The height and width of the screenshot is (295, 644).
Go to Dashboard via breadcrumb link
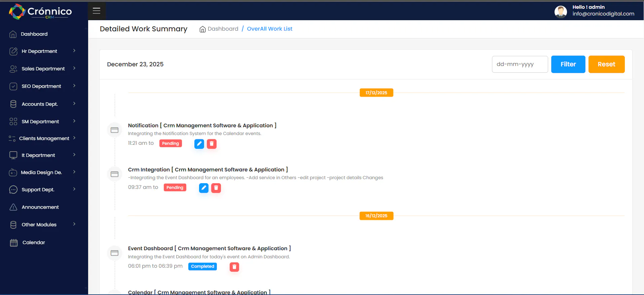[223, 29]
